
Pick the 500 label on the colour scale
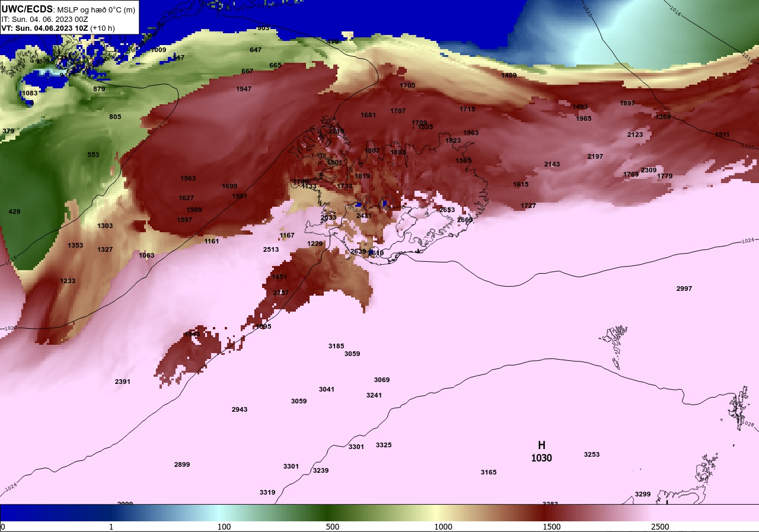click(333, 527)
